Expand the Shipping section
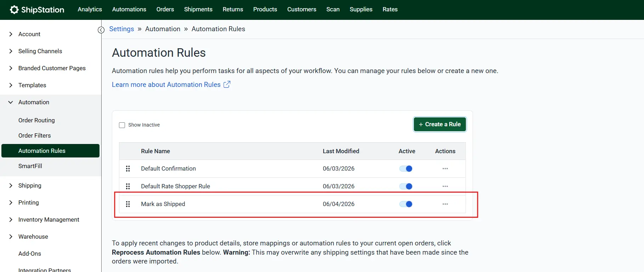The width and height of the screenshot is (644, 272). click(11, 185)
